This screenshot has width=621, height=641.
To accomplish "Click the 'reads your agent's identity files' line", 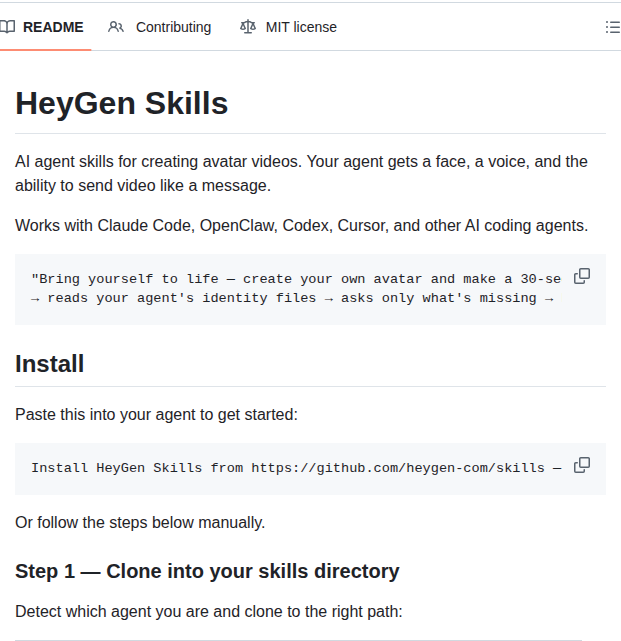I will [292, 298].
